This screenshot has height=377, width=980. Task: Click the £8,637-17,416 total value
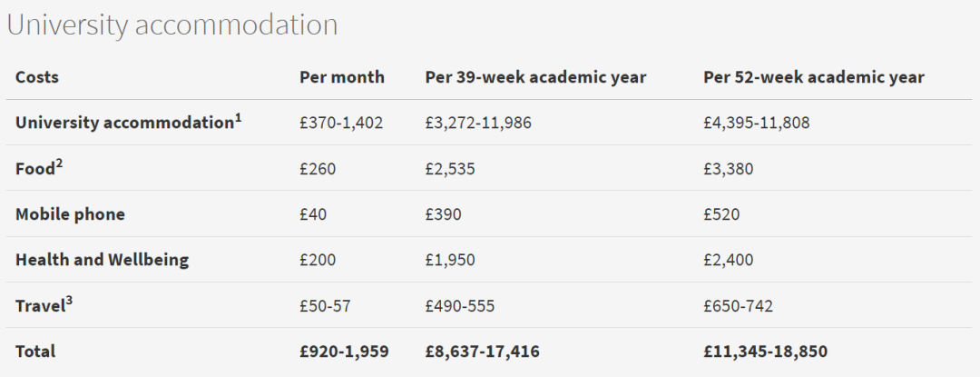pyautogui.click(x=483, y=352)
